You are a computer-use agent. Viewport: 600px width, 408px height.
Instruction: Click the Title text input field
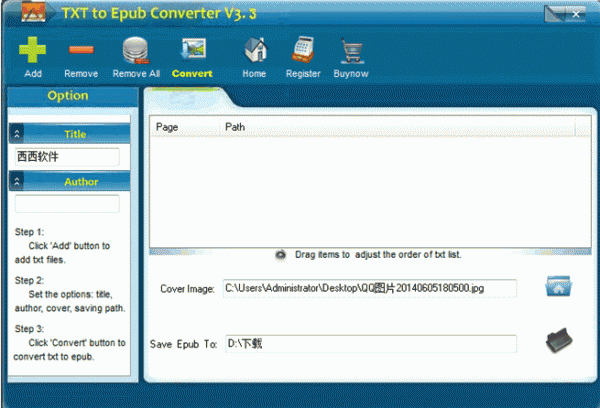point(67,157)
